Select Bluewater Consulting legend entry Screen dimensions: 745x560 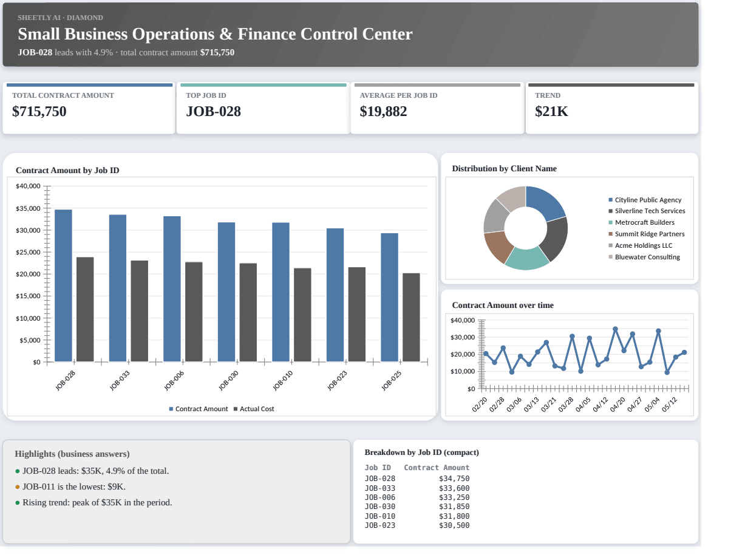click(644, 257)
